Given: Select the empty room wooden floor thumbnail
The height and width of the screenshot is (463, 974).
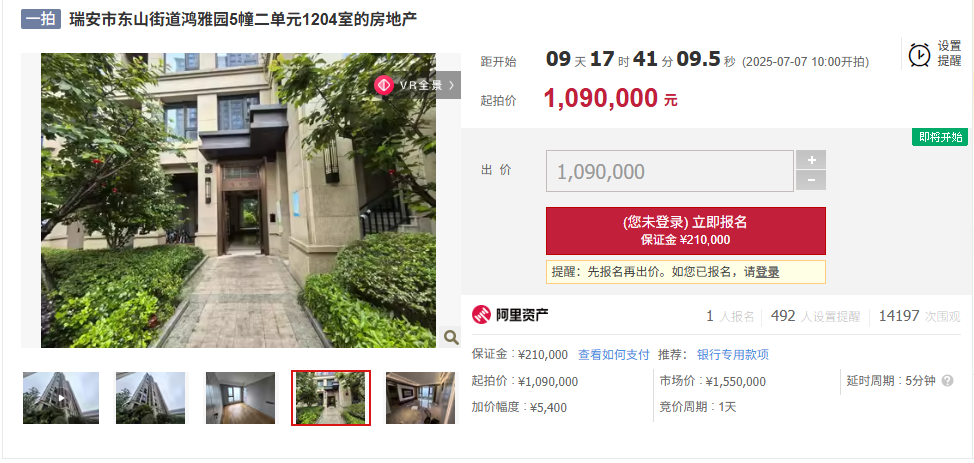Looking at the screenshot, I should coord(240,398).
